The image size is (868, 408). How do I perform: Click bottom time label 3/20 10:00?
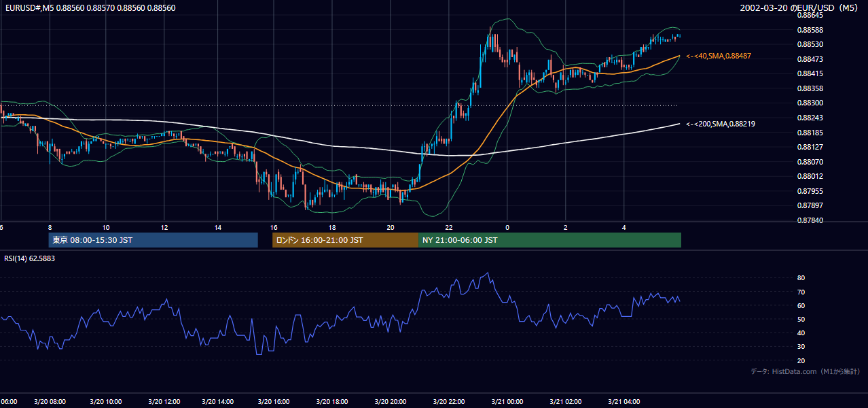(106, 402)
